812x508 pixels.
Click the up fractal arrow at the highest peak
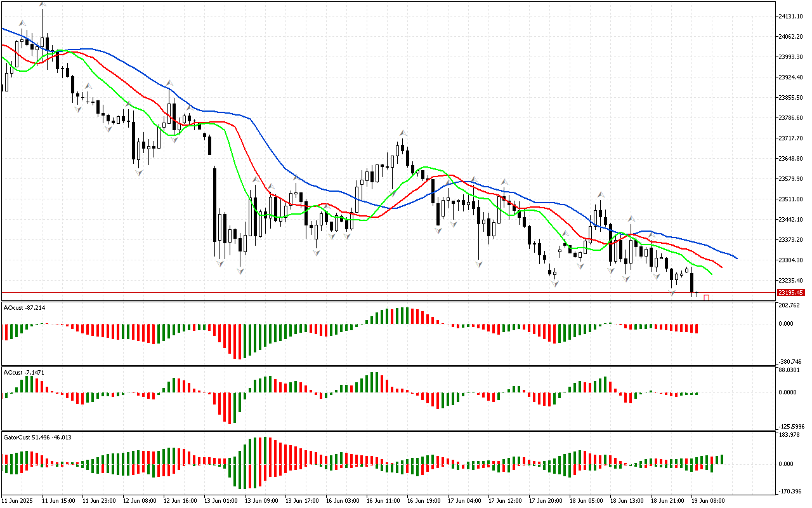(x=43, y=5)
